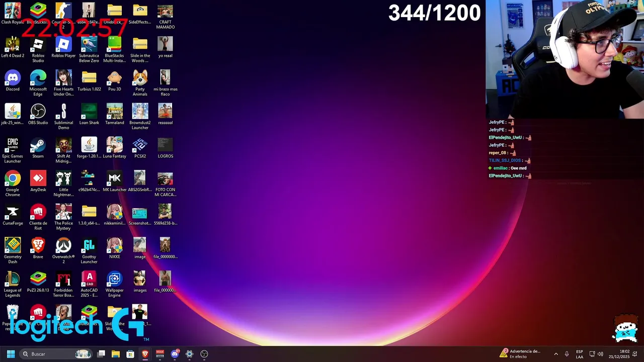This screenshot has width=644, height=362.
Task: Open Slide in the Woods folder
Action: (x=140, y=50)
